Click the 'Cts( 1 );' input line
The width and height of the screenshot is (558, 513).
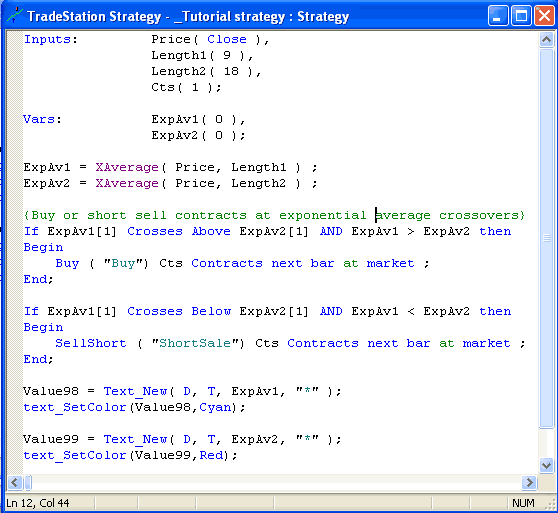point(186,88)
